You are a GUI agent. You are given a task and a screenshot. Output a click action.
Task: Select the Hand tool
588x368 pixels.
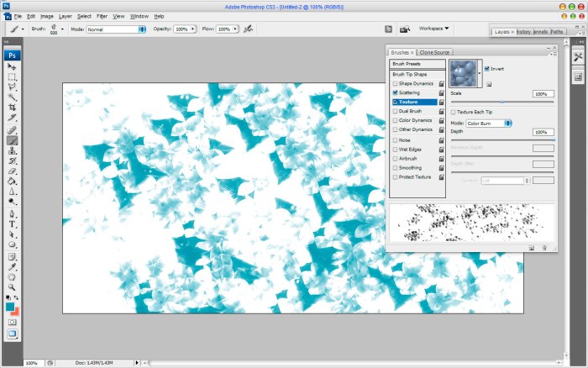point(12,277)
